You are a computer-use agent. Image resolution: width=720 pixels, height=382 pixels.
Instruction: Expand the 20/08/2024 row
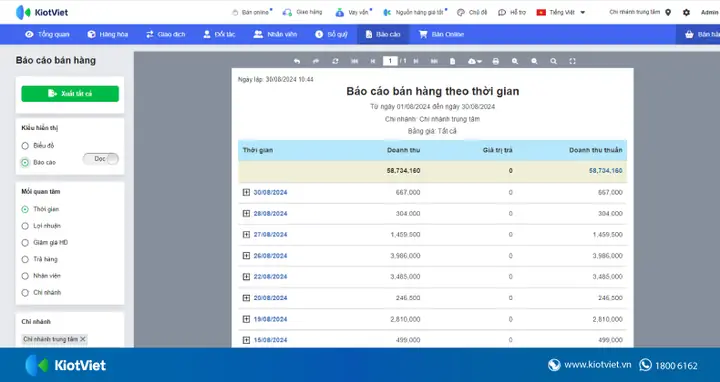click(x=246, y=298)
